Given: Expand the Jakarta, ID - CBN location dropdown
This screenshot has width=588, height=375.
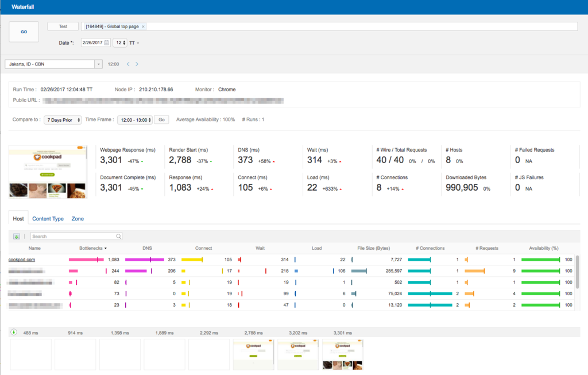Looking at the screenshot, I should (x=99, y=64).
